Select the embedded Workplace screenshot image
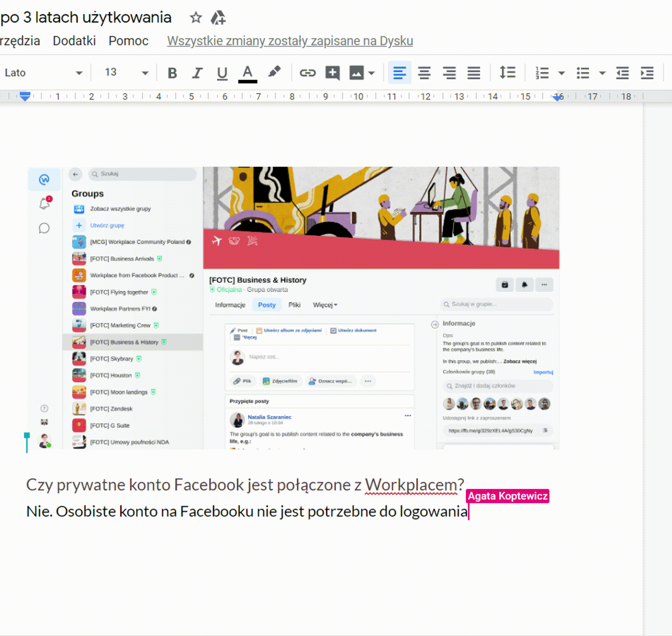Viewport: 672px width, 636px height. 293,308
